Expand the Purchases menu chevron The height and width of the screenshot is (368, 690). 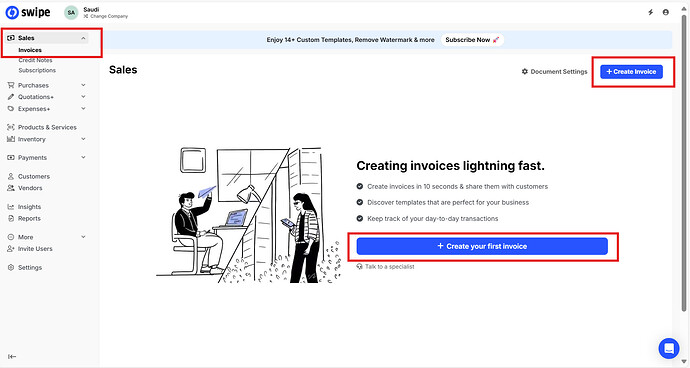click(83, 85)
